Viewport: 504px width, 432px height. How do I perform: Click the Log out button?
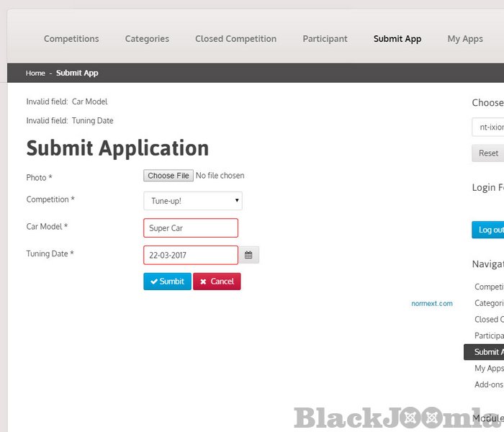pyautogui.click(x=490, y=230)
